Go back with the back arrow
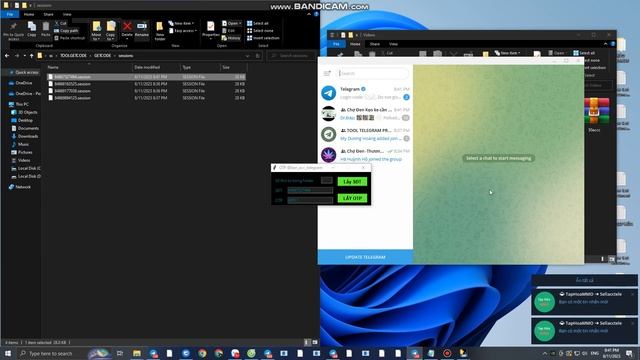This screenshot has width=640, height=360. click(7, 56)
